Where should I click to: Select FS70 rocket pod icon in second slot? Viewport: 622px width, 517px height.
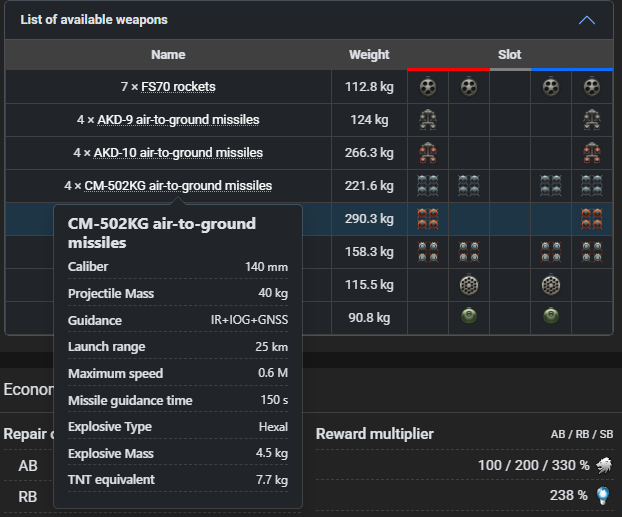pos(468,87)
